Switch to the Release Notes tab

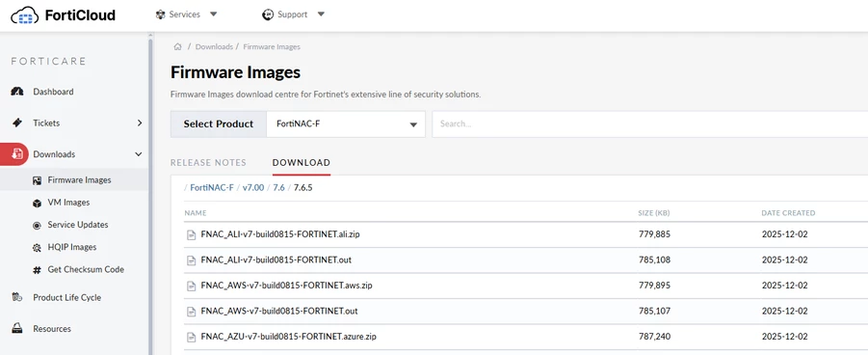pyautogui.click(x=208, y=162)
